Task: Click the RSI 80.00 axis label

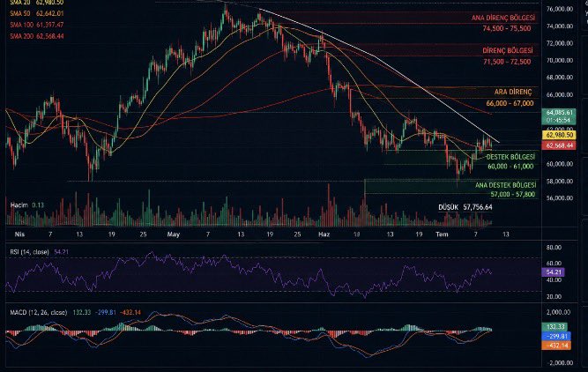Action: (554, 248)
